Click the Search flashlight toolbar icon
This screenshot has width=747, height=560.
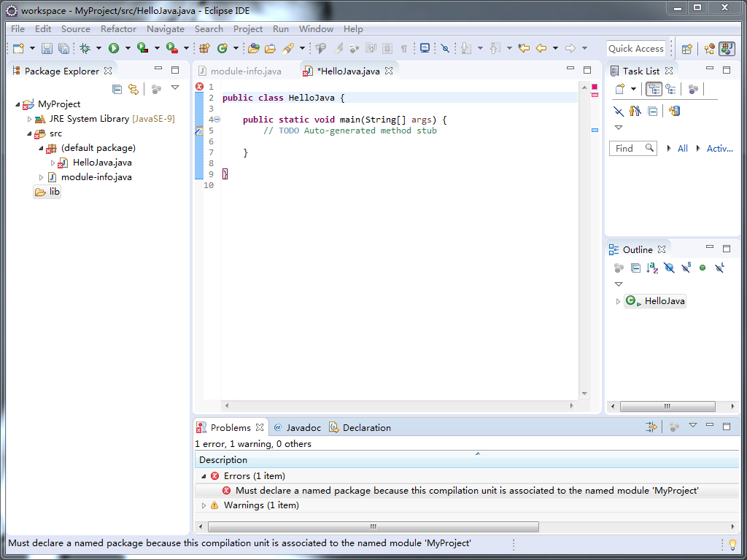tap(287, 48)
